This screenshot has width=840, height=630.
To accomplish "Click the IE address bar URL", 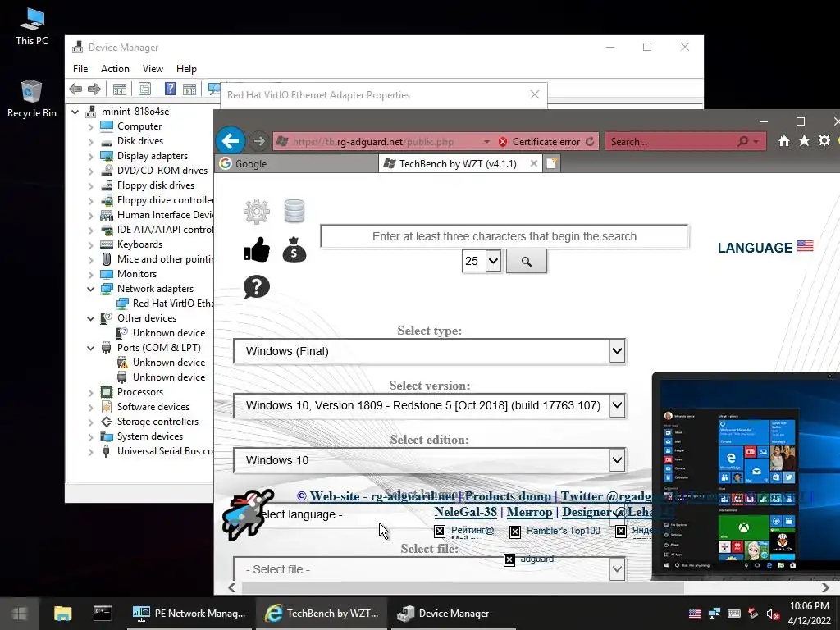I will click(373, 142).
